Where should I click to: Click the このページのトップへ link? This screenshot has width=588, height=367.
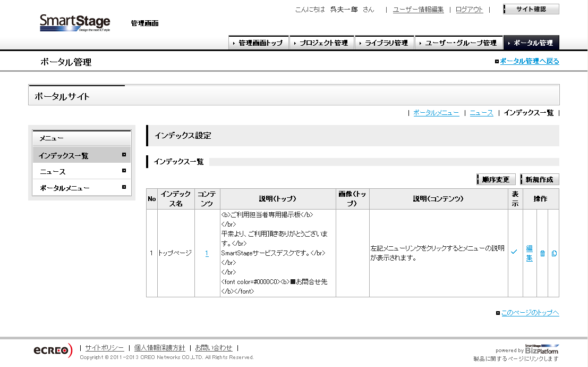coord(530,313)
